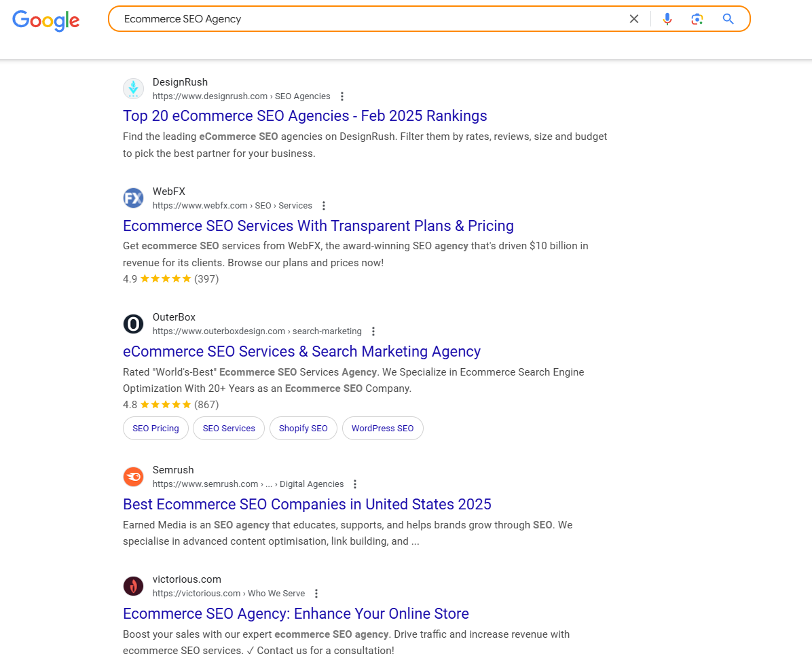Open Ecommerce SEO Agency: Enhance Your Online Store link
812x669 pixels.
coord(296,613)
